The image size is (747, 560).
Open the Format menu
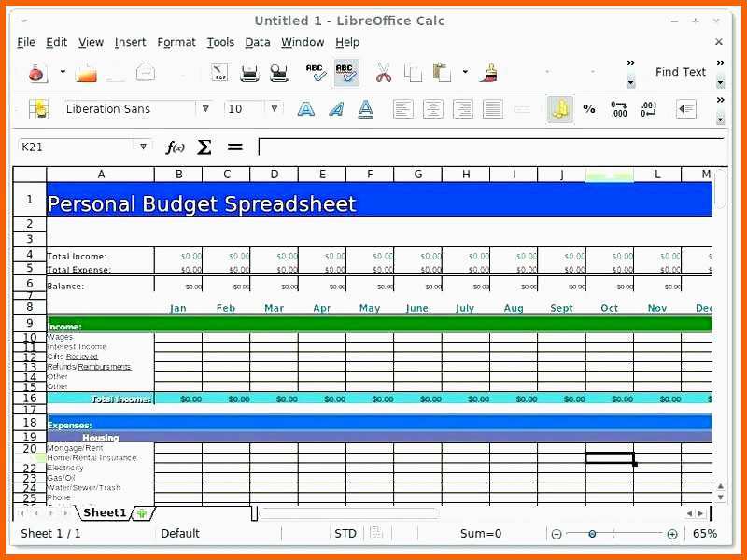pos(176,42)
